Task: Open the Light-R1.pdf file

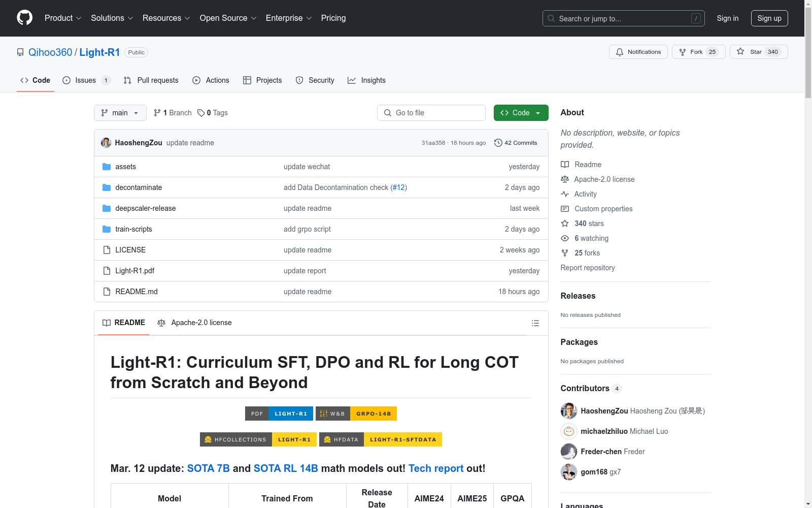Action: click(135, 271)
